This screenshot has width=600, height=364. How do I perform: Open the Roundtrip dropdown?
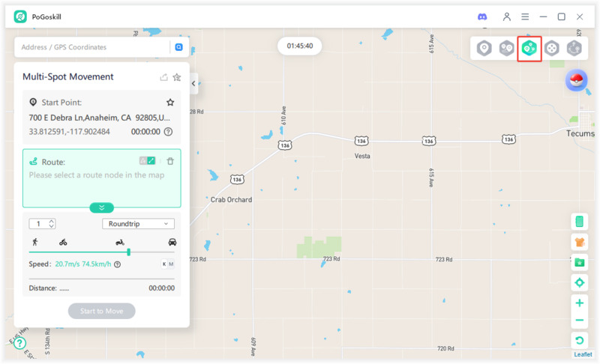(x=138, y=223)
